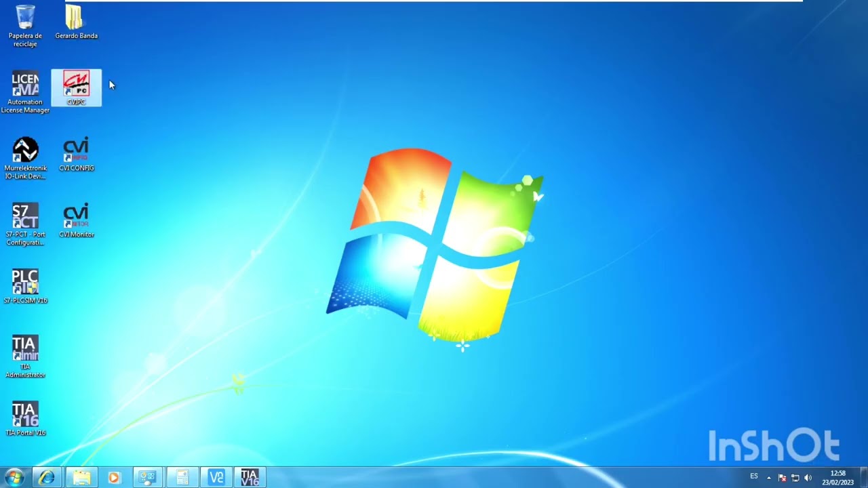Launch Internet Explorer from the taskbar
The width and height of the screenshot is (868, 488).
pos(47,478)
